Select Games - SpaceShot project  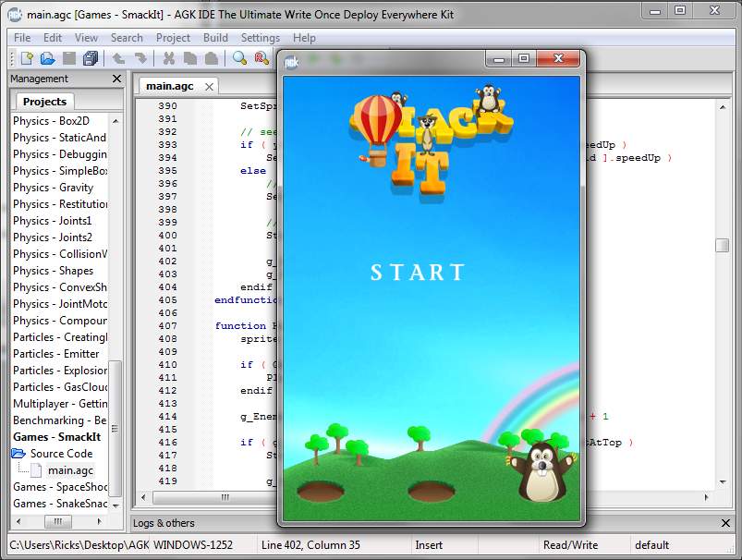click(x=60, y=487)
